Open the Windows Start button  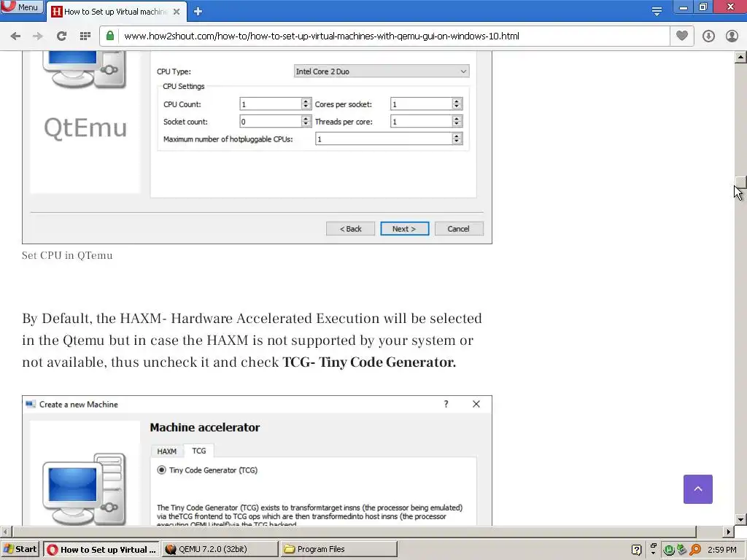pyautogui.click(x=20, y=549)
